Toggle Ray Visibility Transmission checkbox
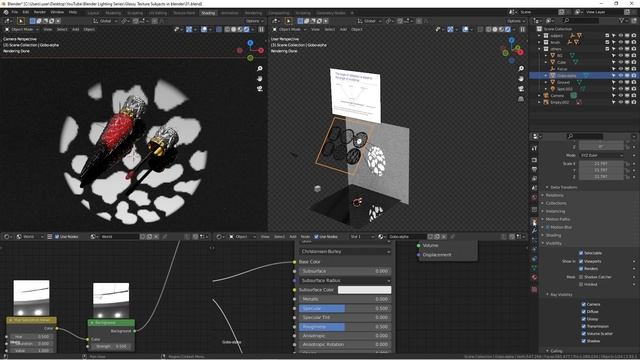 tap(584, 327)
